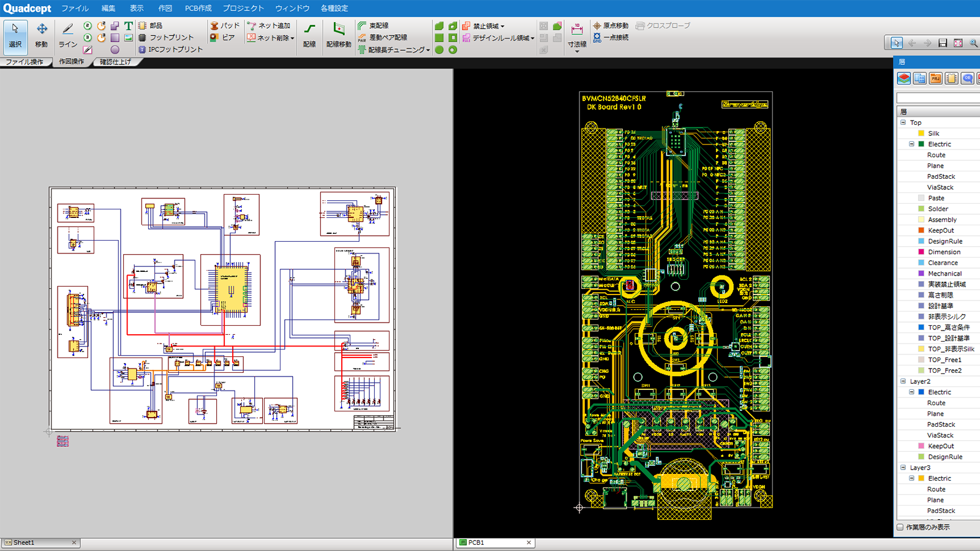Choose the 寸法線 dimension line tool
980x551 pixels.
(577, 36)
